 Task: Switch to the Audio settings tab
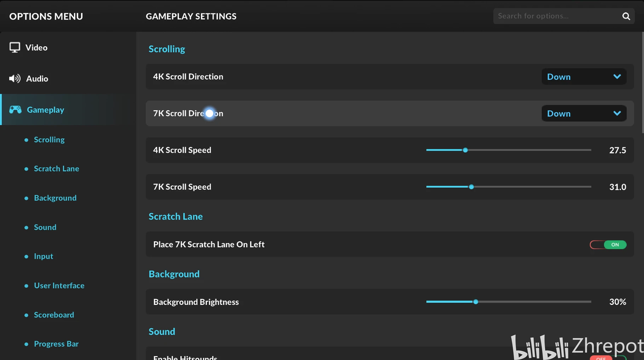point(37,79)
